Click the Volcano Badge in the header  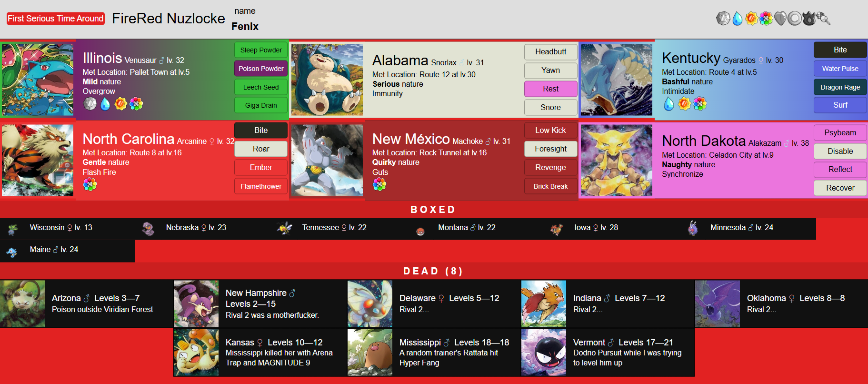(x=809, y=19)
